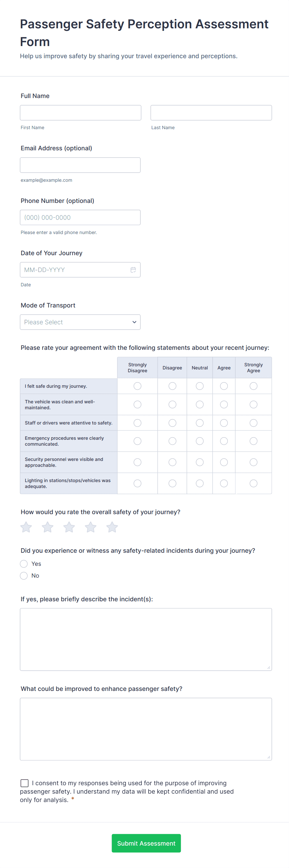Click the Phone Number input box
The height and width of the screenshot is (868, 289).
coord(80,218)
